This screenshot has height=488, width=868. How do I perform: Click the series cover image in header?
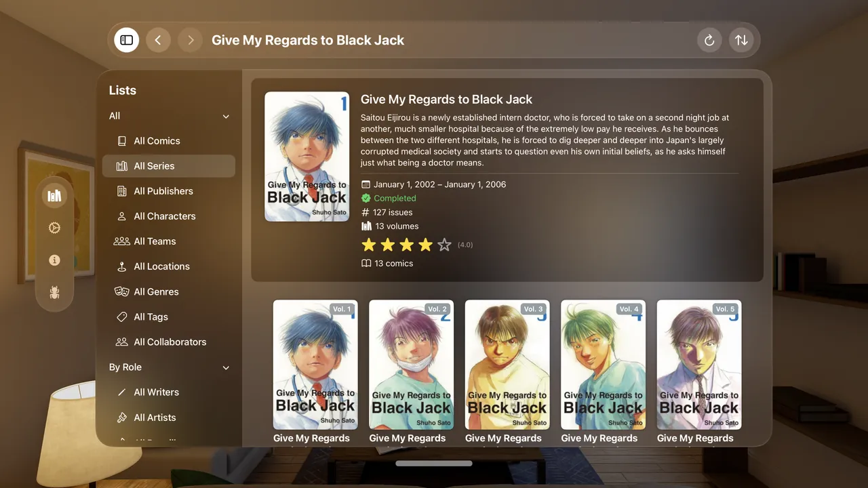[x=307, y=157]
